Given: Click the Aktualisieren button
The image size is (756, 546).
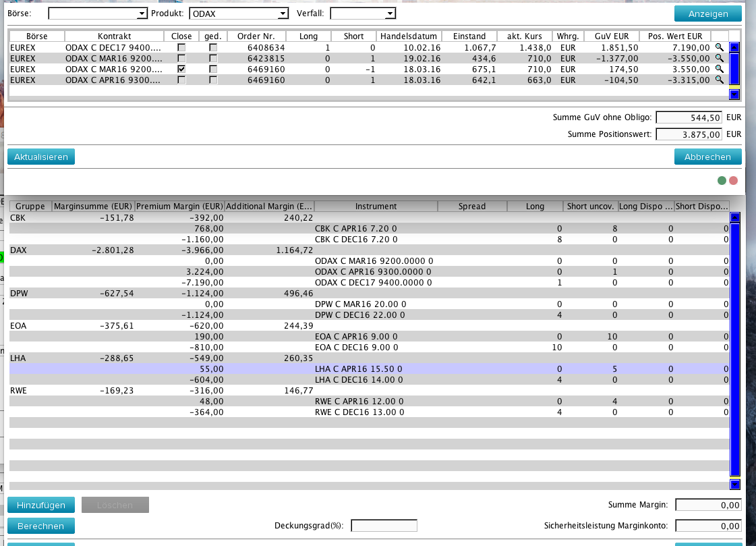Looking at the screenshot, I should click(41, 157).
